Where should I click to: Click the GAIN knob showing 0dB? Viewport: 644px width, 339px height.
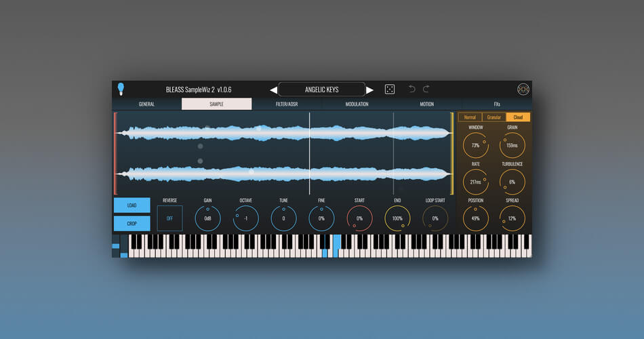207,218
